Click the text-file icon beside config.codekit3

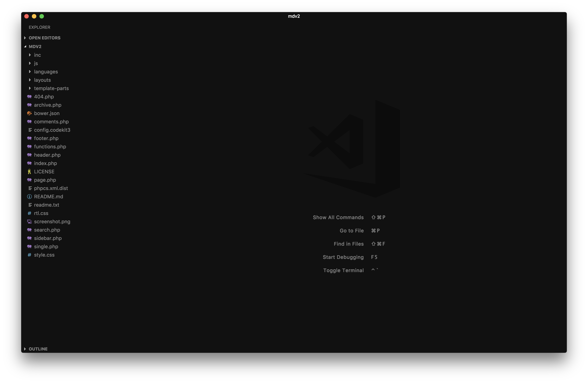click(x=30, y=130)
